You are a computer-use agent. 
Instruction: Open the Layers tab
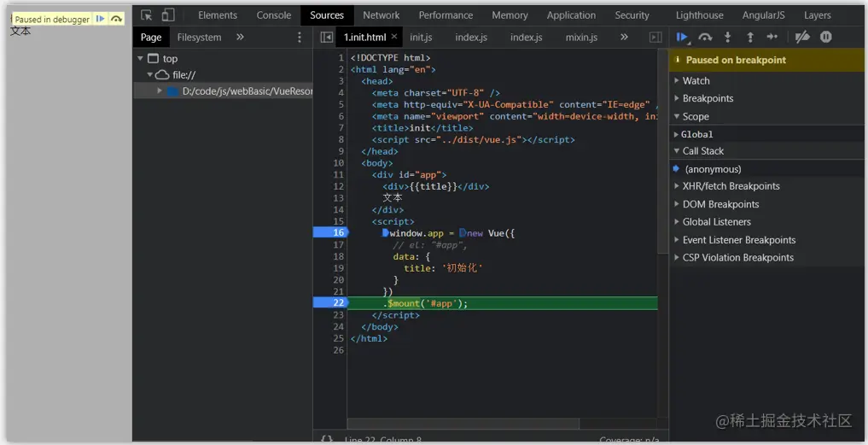817,15
